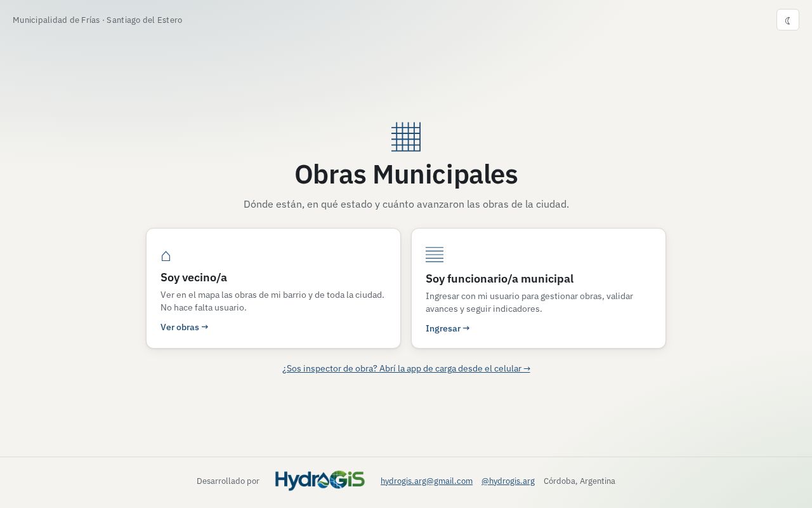
Task: Click the Municipalidad de Frías header text
Action: (97, 20)
